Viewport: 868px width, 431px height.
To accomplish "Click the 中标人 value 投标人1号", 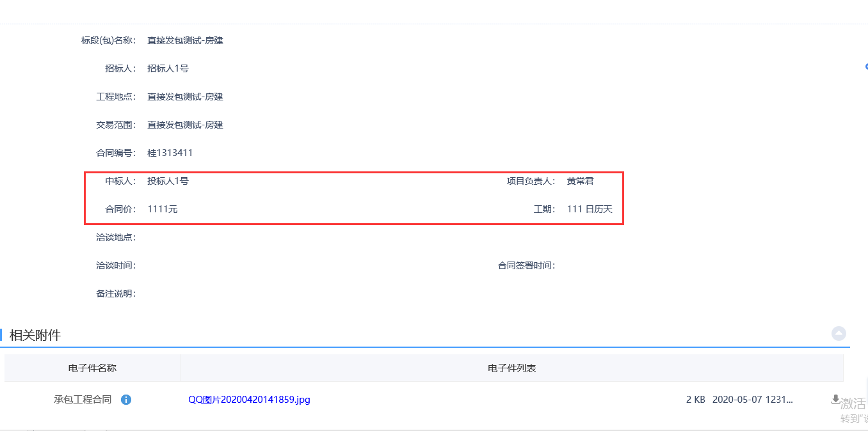I will (x=168, y=181).
